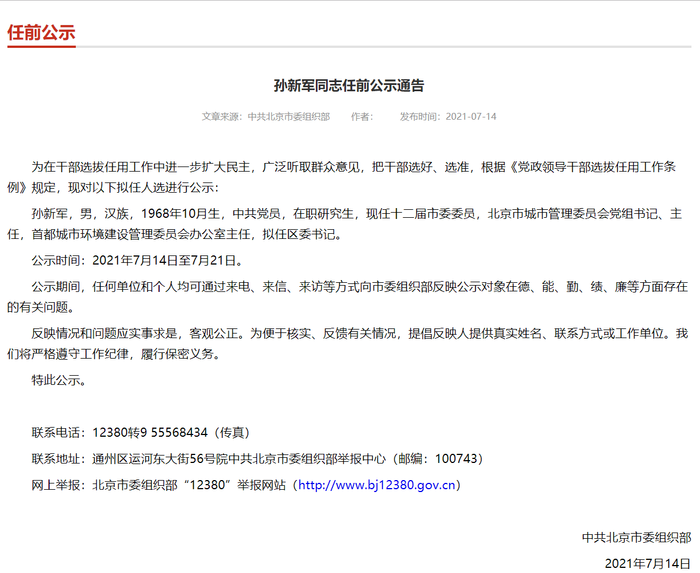Image resolution: width=700 pixels, height=573 pixels.
Task: Click the 网上举报 label
Action: coord(56,485)
